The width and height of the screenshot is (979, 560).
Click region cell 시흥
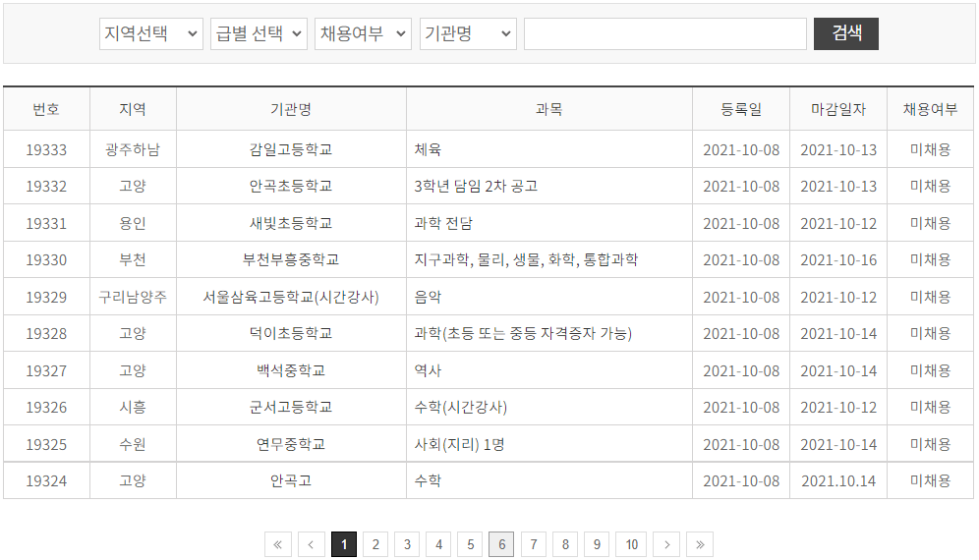click(133, 407)
